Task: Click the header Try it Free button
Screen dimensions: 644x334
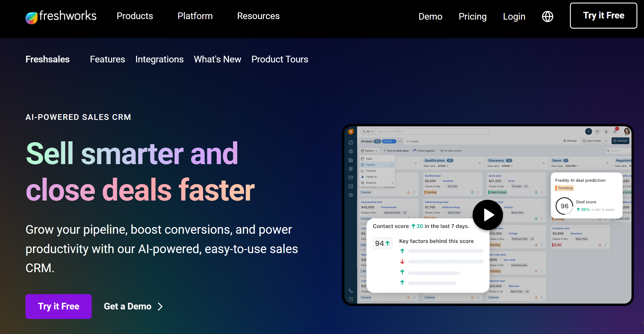Action: pos(603,16)
